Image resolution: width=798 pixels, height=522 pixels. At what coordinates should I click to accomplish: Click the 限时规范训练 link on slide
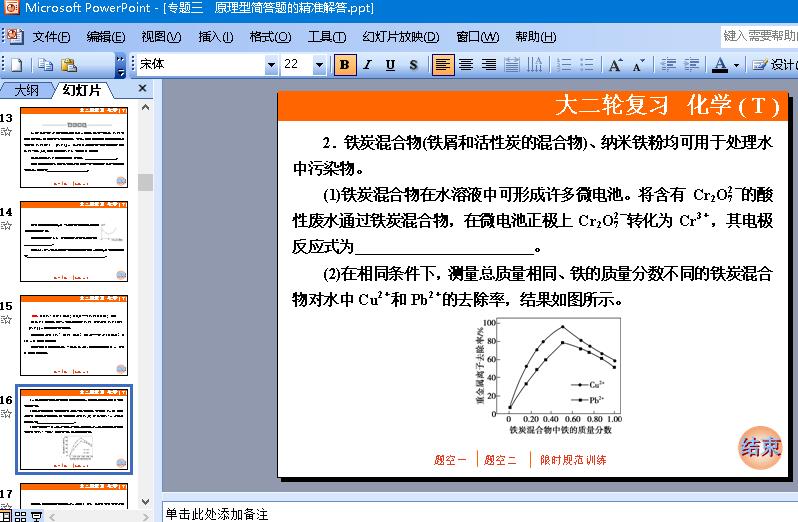pyautogui.click(x=573, y=460)
